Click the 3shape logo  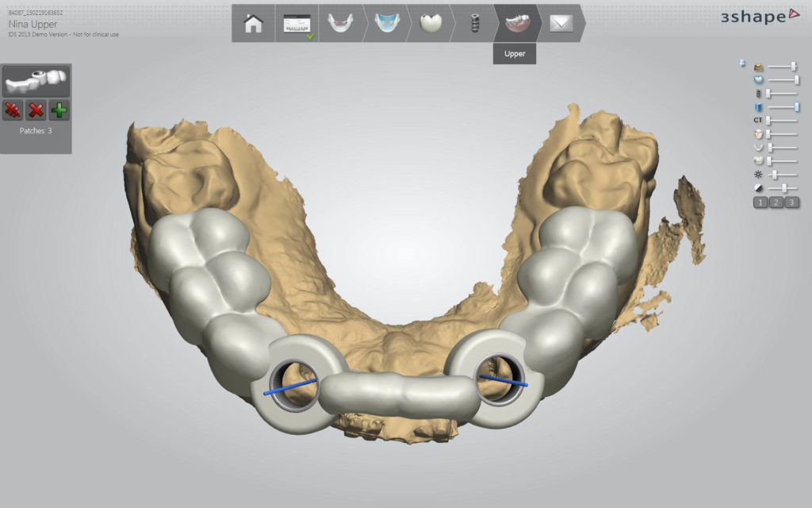click(760, 17)
